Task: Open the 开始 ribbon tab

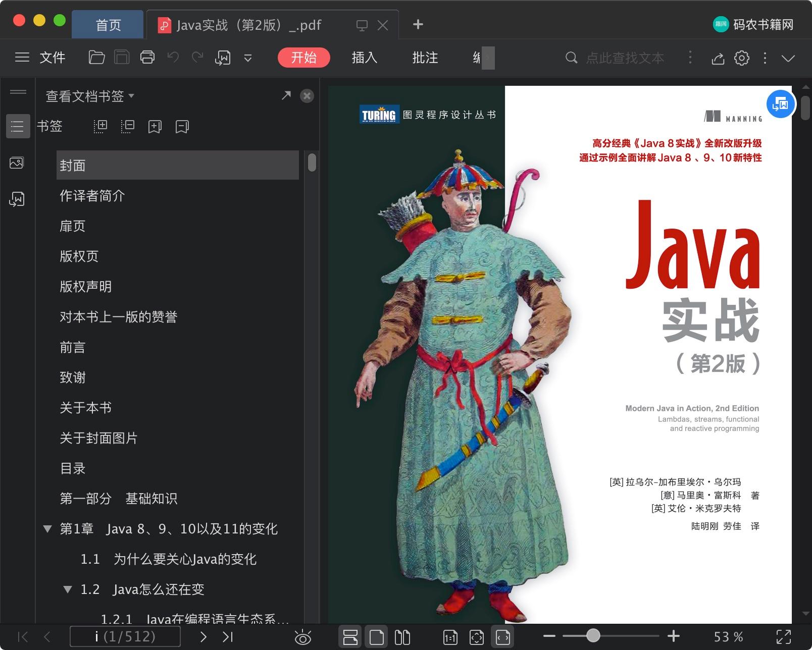Action: coord(303,58)
